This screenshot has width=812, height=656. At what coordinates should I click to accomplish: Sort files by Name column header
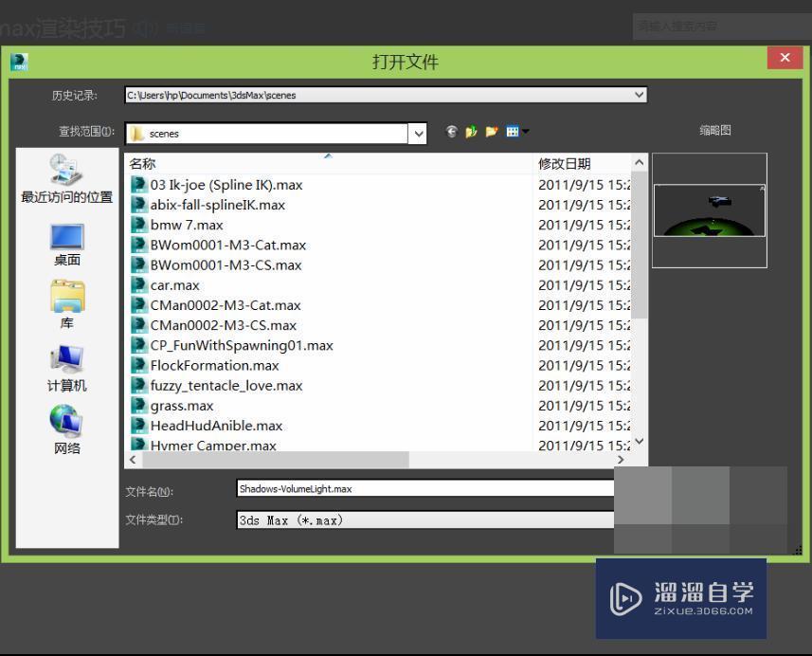[x=329, y=164]
